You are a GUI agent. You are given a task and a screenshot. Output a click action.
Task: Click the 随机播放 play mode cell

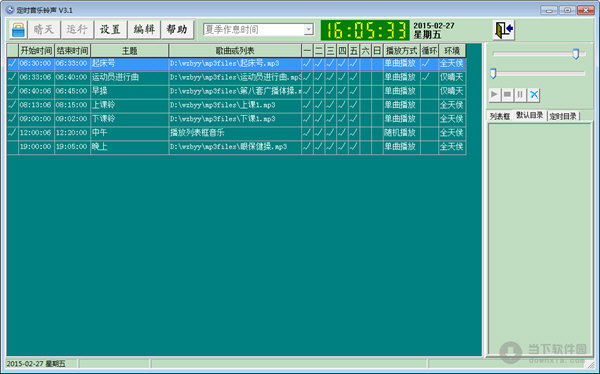pos(401,133)
